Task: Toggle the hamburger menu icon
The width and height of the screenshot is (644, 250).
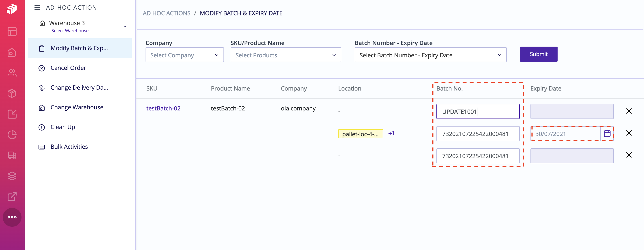Action: coord(37,7)
